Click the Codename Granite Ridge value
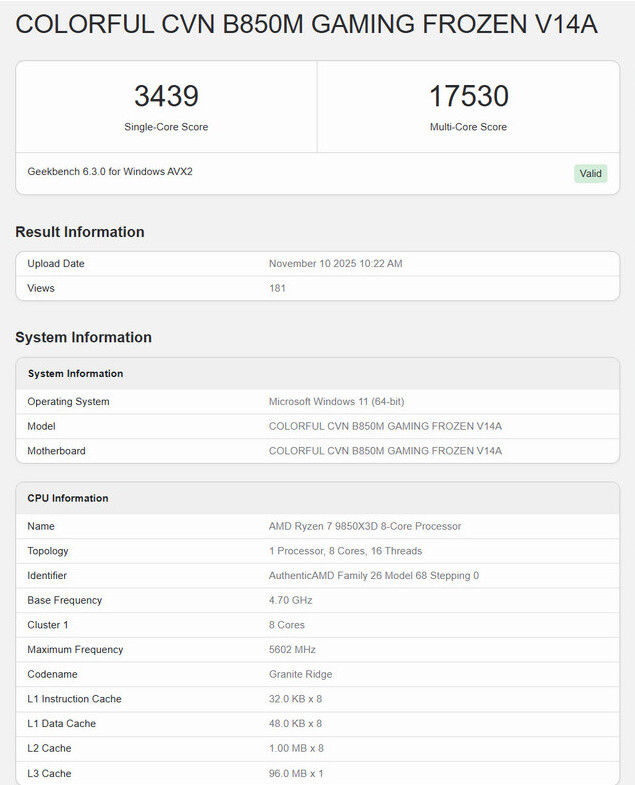 [x=300, y=674]
